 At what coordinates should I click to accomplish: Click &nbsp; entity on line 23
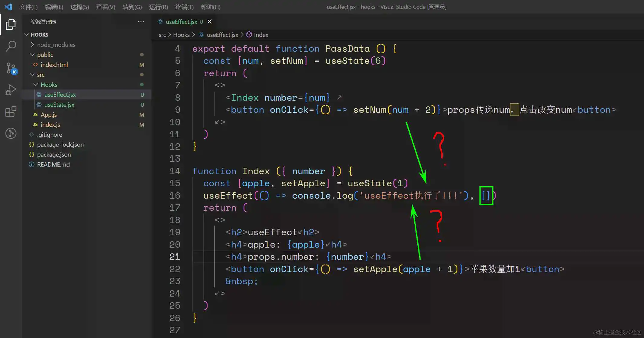coord(242,281)
